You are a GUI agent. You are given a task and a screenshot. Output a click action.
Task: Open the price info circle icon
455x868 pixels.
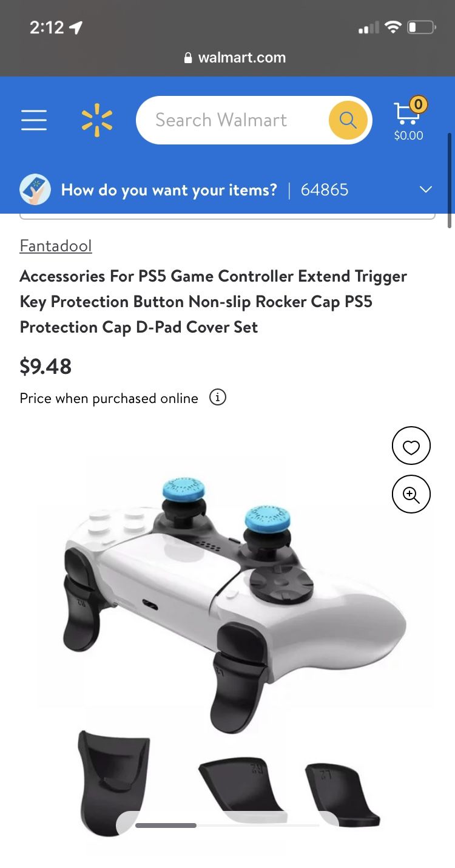click(217, 398)
